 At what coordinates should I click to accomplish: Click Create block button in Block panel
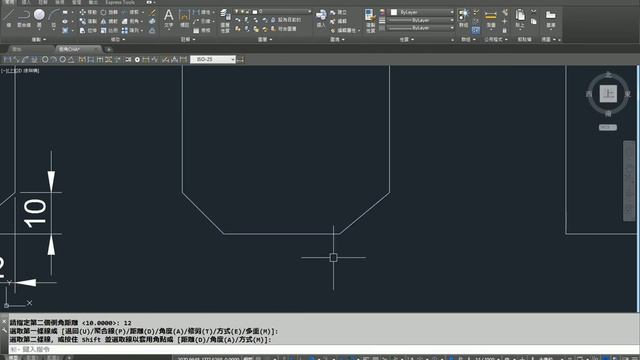coord(339,12)
